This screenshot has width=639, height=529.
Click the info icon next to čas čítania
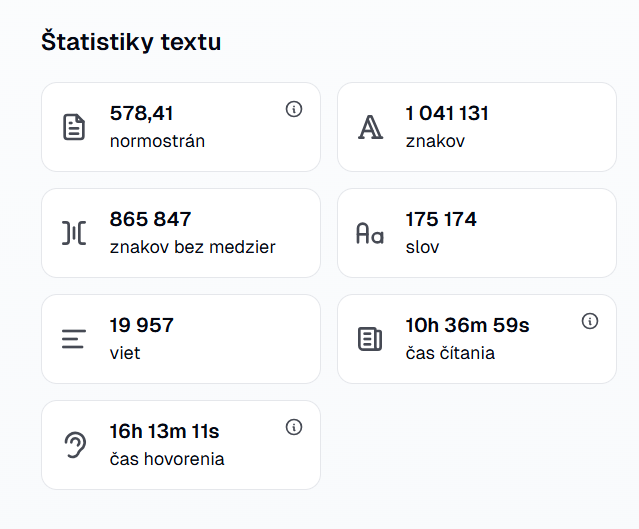click(590, 321)
